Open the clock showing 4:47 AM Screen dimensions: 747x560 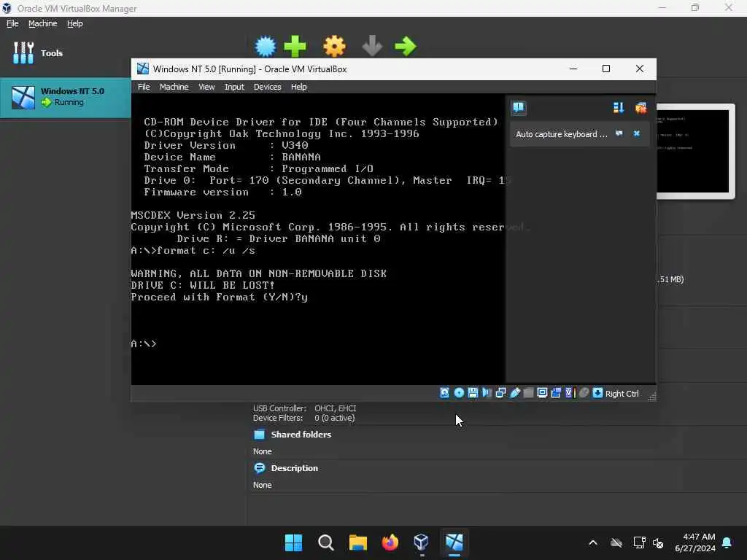pos(695,542)
